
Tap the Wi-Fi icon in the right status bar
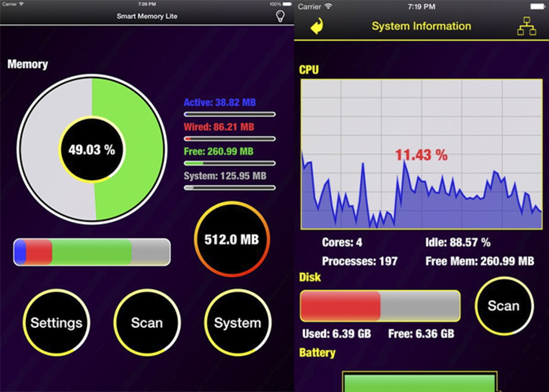point(328,6)
